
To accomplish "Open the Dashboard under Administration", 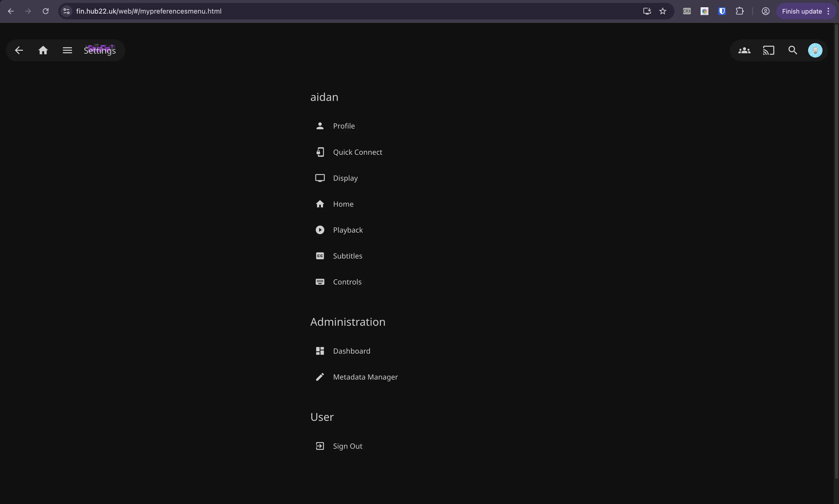I will (x=351, y=351).
